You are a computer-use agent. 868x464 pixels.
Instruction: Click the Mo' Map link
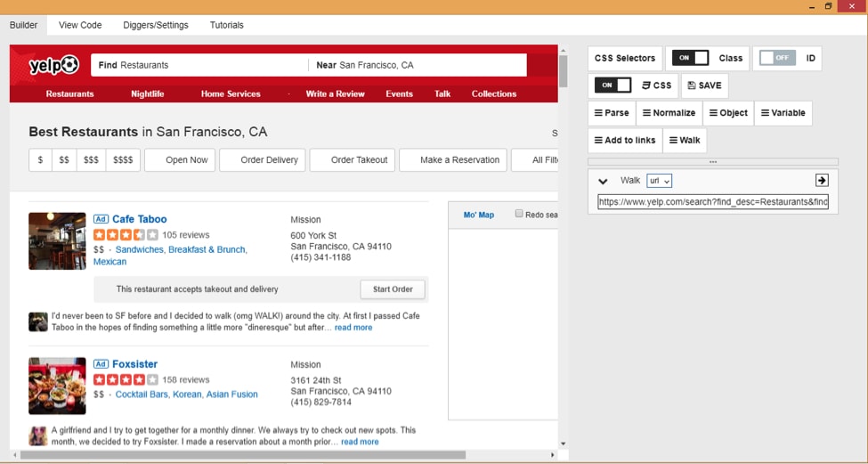pyautogui.click(x=479, y=215)
